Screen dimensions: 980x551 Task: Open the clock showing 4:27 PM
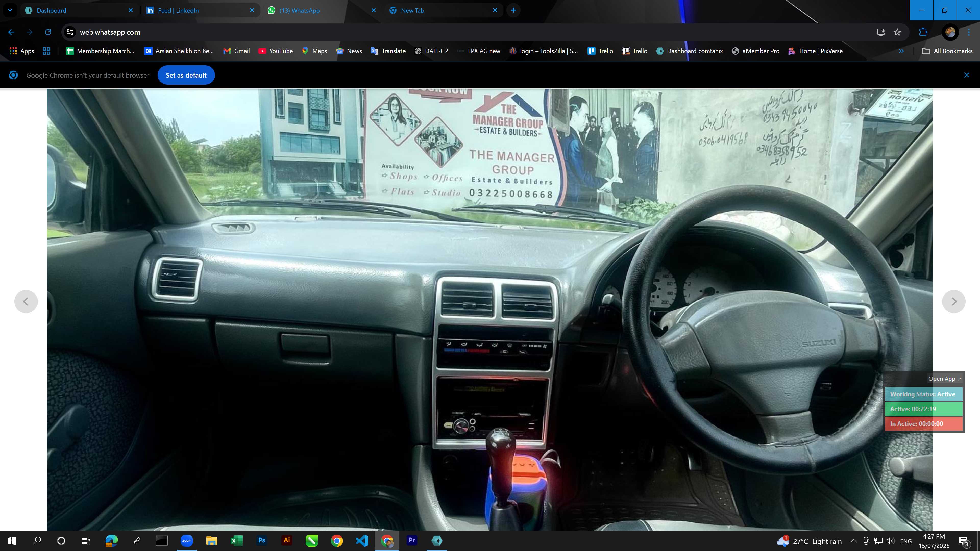click(x=934, y=541)
